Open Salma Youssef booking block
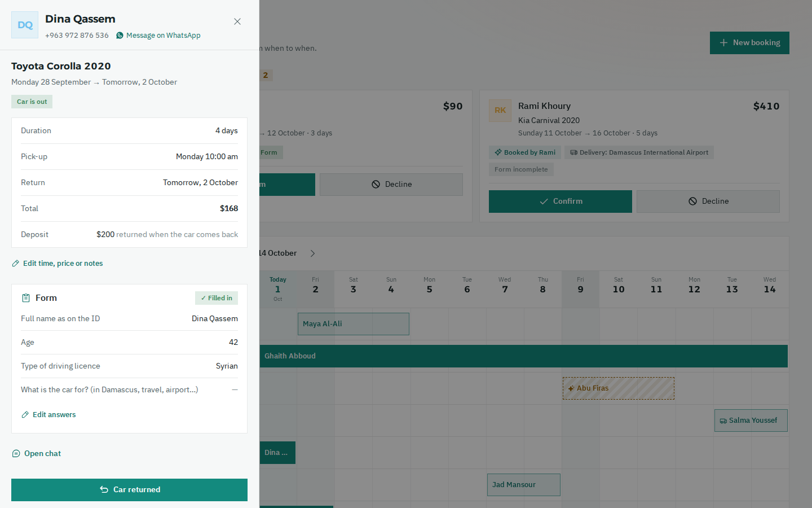The width and height of the screenshot is (812, 508). [751, 421]
